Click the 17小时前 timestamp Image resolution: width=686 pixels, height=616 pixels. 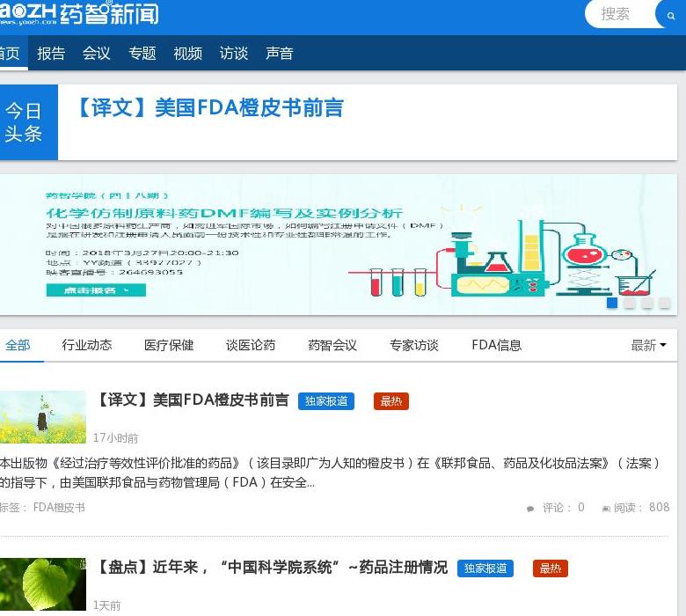[x=116, y=438]
